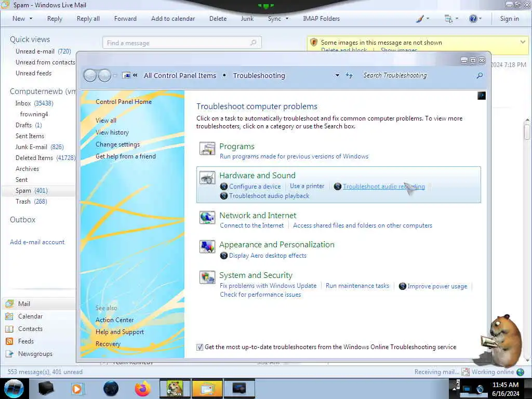Click the Junk toolbar button
Viewport: 532px width, 399px height.
[x=247, y=19]
